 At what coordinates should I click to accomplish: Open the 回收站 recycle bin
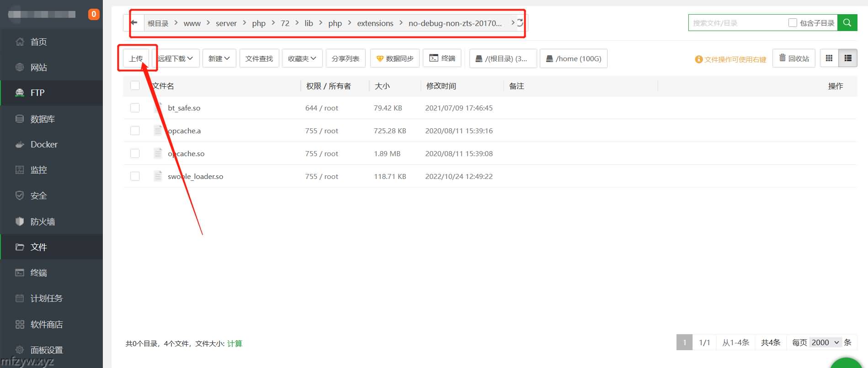pos(793,58)
